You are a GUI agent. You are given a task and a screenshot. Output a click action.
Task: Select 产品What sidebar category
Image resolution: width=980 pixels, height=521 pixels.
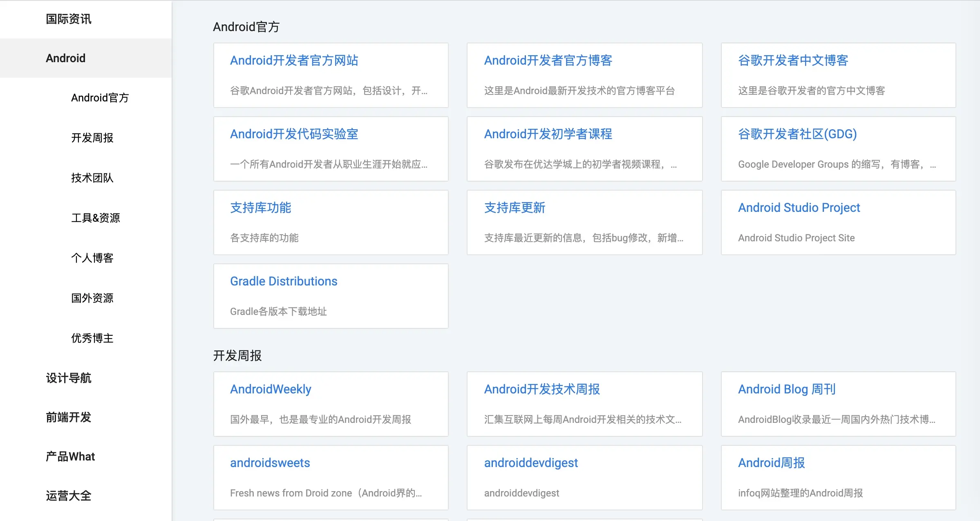click(x=70, y=456)
